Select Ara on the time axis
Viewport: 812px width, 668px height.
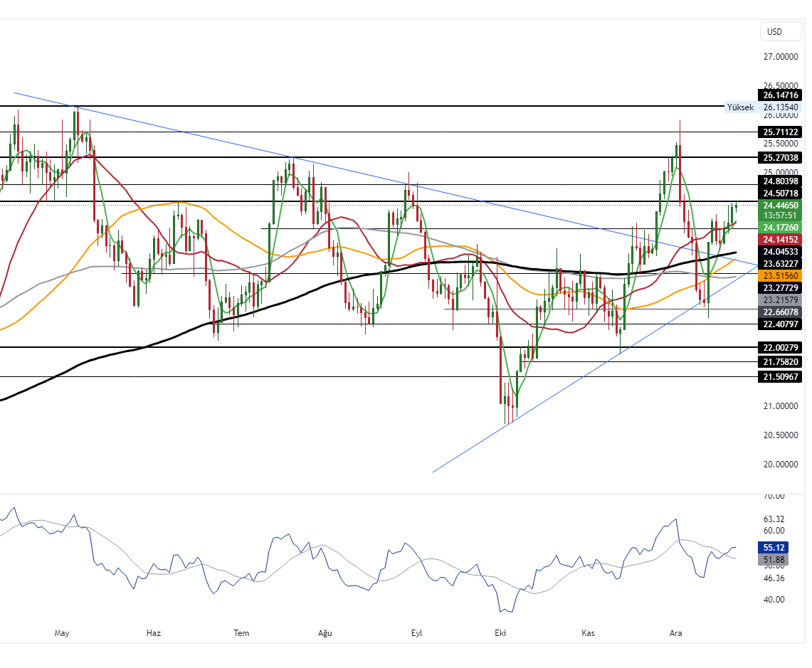click(675, 632)
